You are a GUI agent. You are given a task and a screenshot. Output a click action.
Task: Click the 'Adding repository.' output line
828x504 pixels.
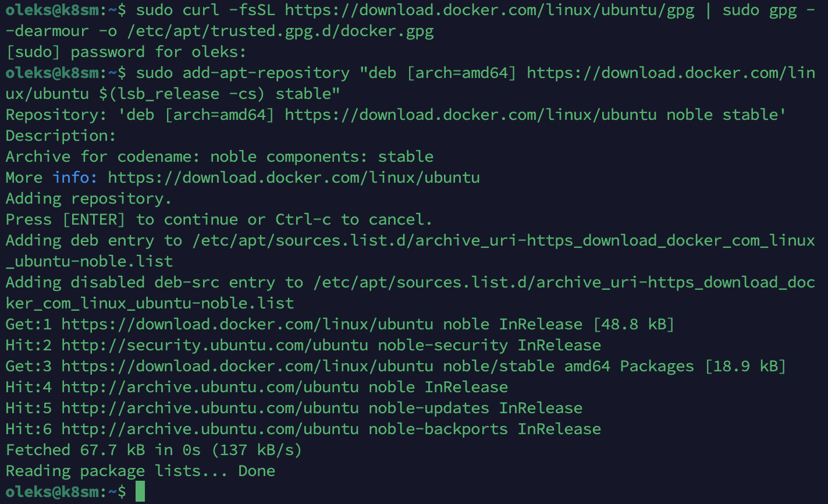click(x=89, y=198)
